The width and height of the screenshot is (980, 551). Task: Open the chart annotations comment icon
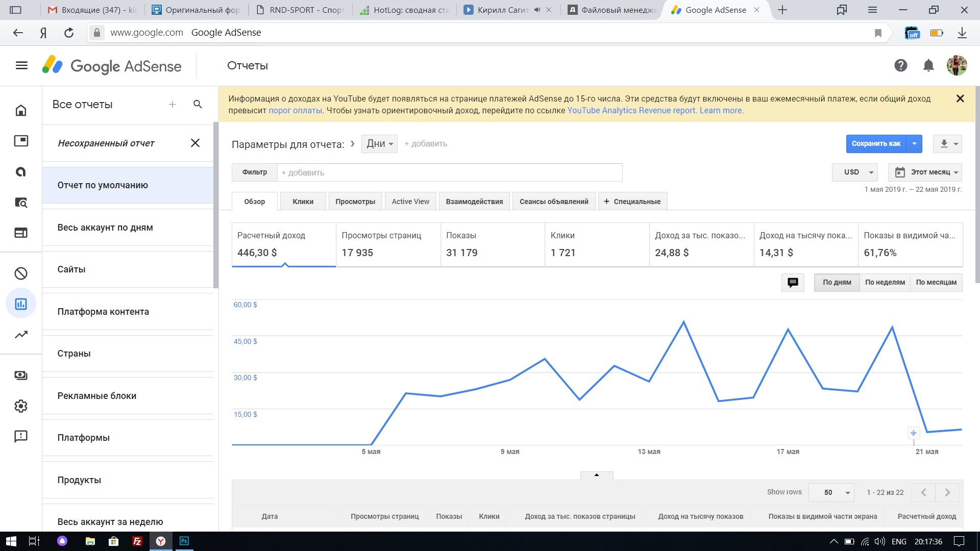(793, 282)
